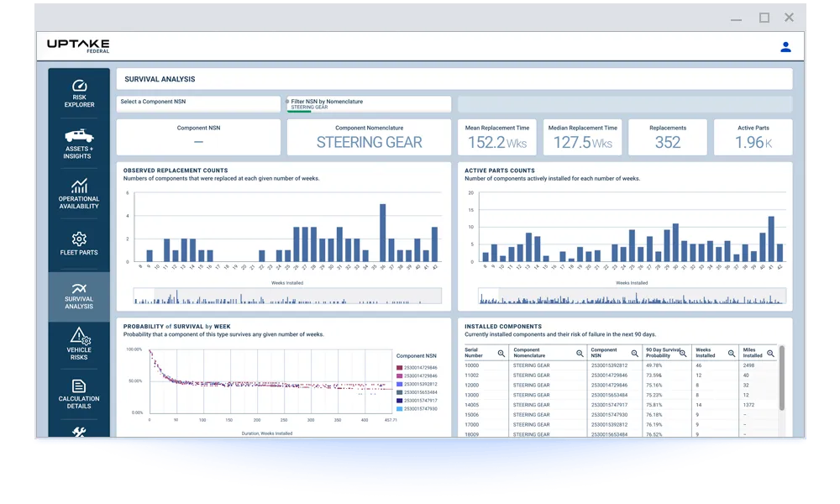Click the 75.16% survival probability cell

click(x=654, y=385)
